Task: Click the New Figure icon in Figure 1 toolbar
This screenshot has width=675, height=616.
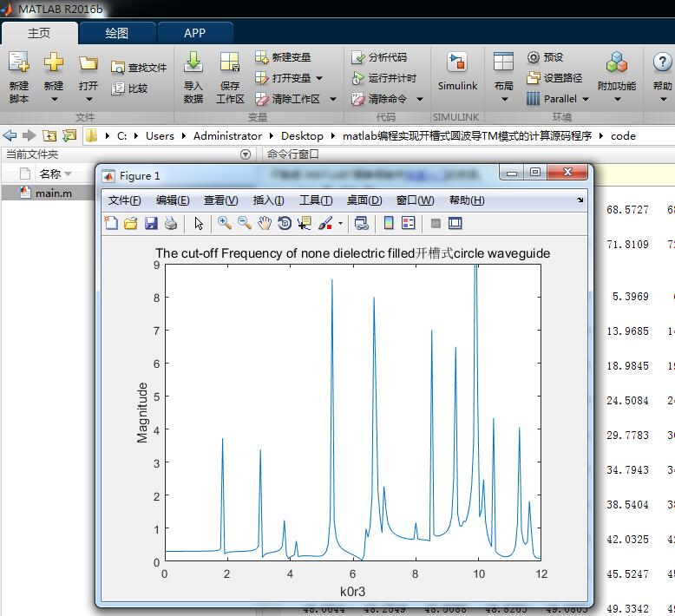Action: [x=112, y=223]
